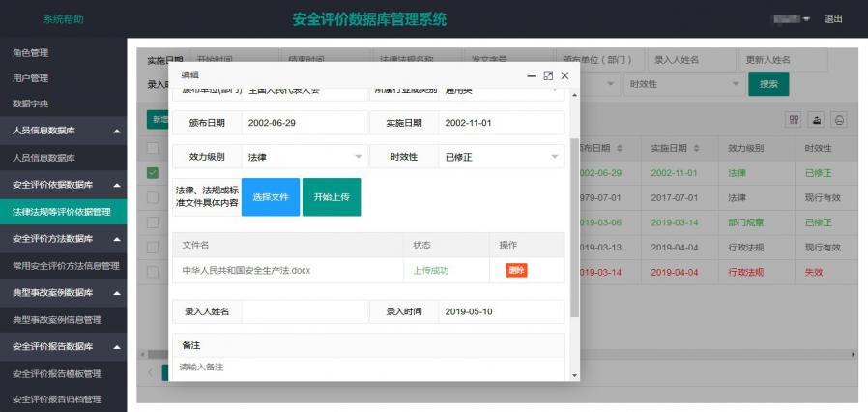Uncheck the checked green table row checkbox

[x=153, y=173]
